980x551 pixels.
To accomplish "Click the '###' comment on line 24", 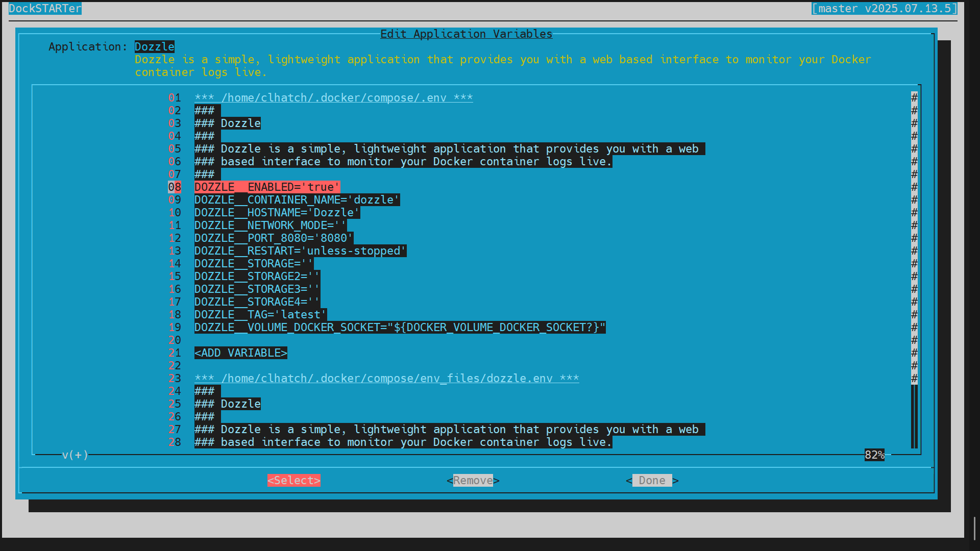I will [208, 391].
